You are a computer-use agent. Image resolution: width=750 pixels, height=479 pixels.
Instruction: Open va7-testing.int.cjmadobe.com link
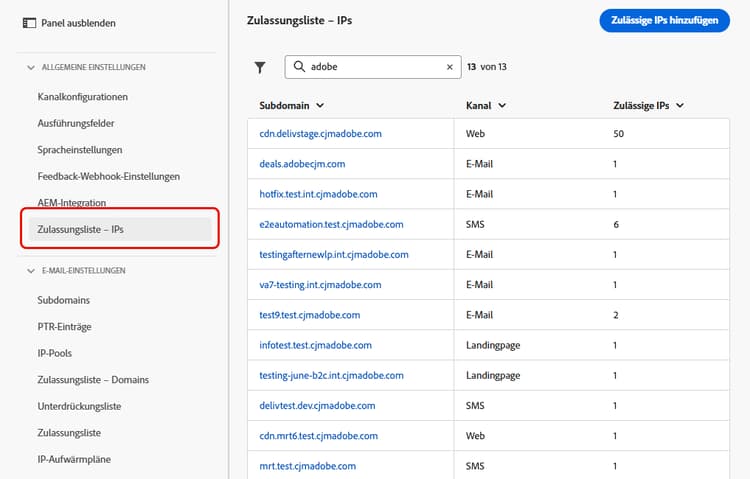coord(320,285)
